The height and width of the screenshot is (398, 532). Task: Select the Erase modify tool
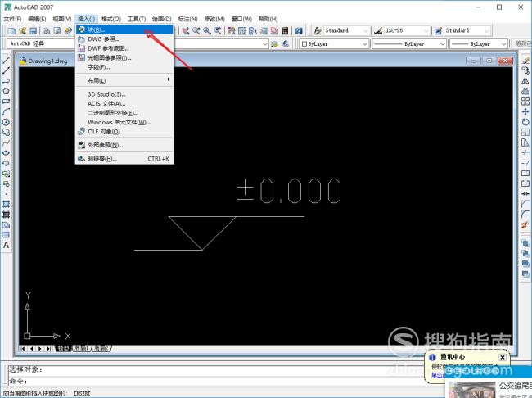525,61
